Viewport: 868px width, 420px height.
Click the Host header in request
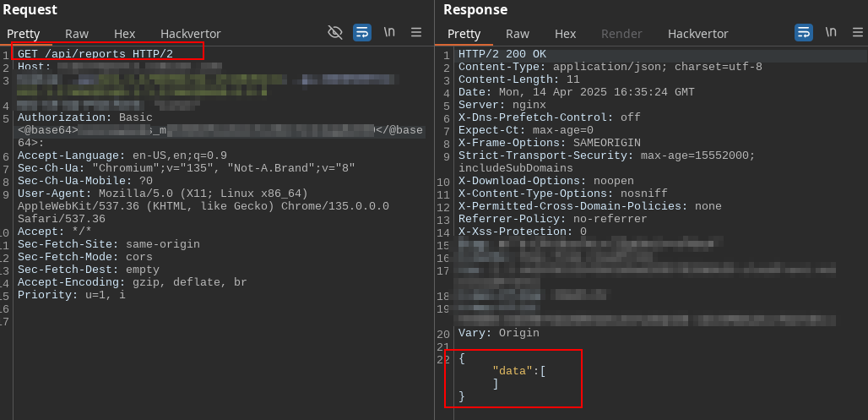[120, 67]
